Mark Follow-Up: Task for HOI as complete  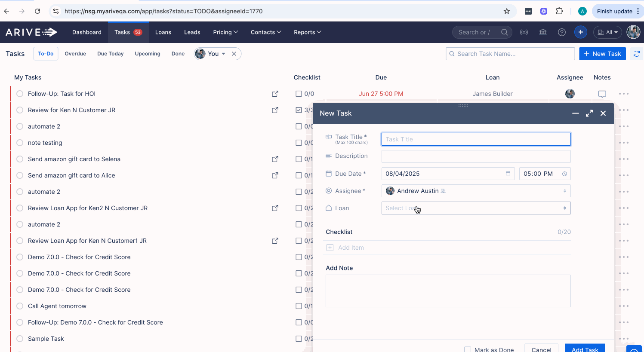pyautogui.click(x=20, y=94)
